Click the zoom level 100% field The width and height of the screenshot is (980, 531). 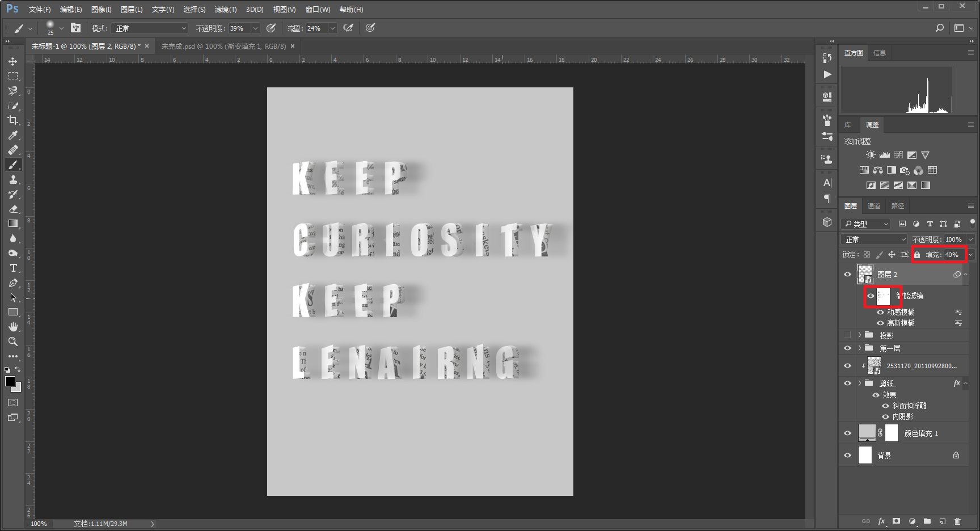click(x=39, y=524)
